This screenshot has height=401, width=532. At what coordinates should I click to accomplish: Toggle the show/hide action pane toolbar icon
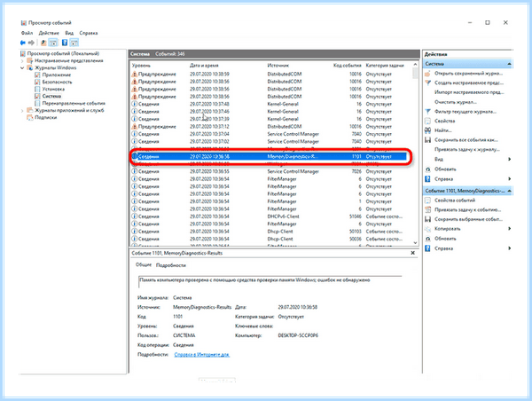point(74,43)
